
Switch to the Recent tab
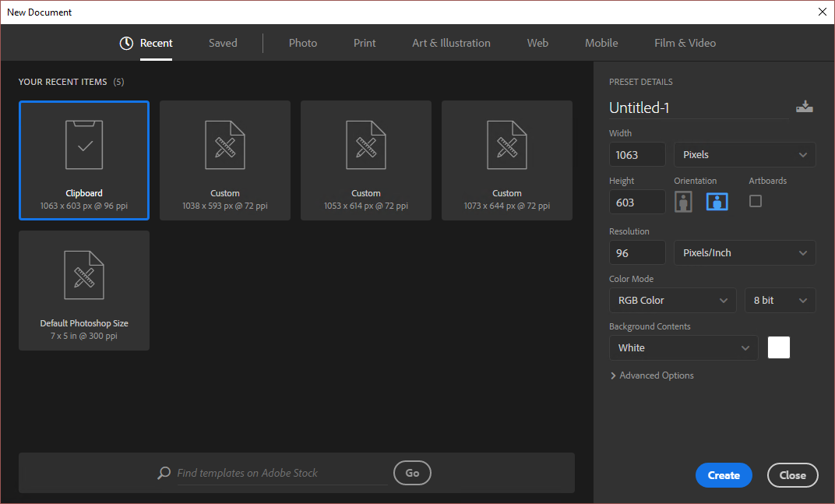click(x=156, y=43)
